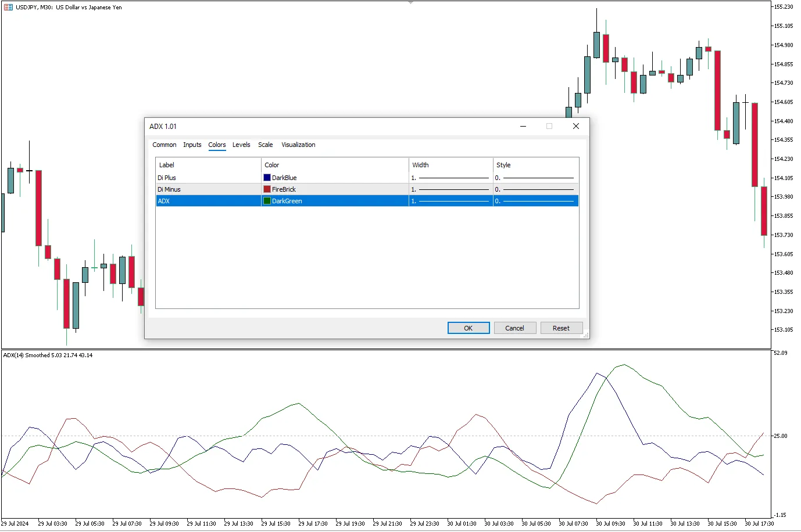801x532 pixels.
Task: Close the ADX 1.01 dialog window
Action: coord(575,126)
